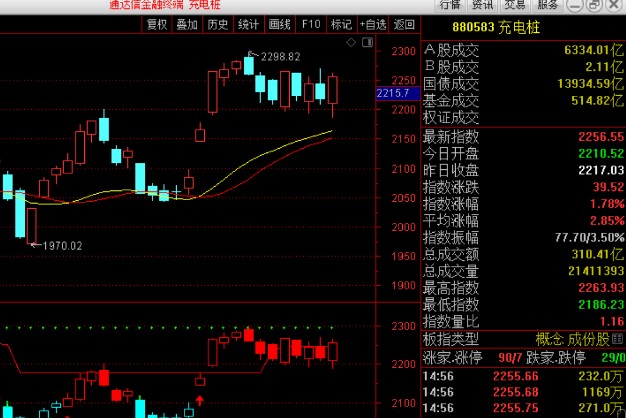The height and width of the screenshot is (418, 626).
Task: Click 返回 to go back
Action: 404,25
